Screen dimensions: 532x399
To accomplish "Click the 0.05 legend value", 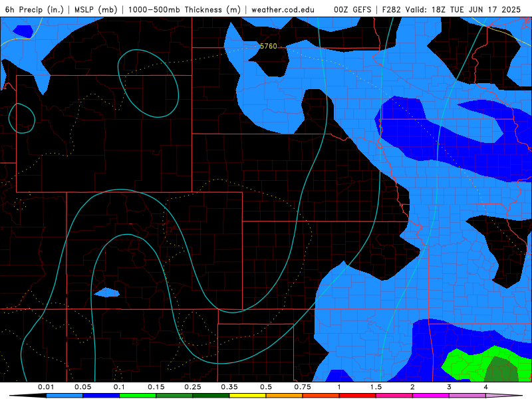I will click(x=82, y=387).
